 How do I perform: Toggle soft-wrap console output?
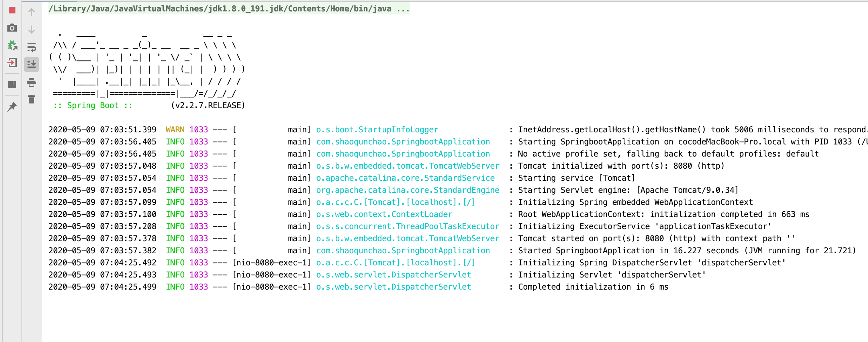click(32, 47)
